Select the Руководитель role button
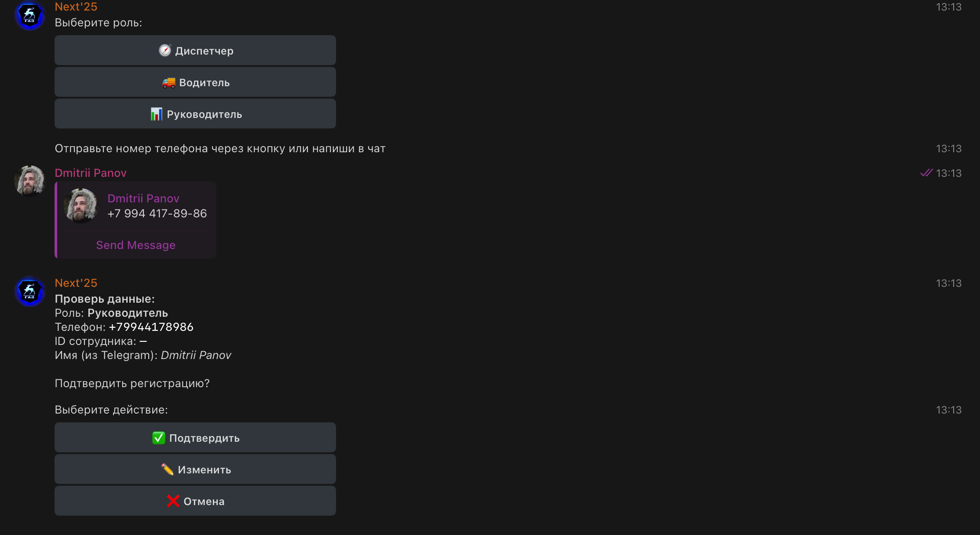Viewport: 980px width, 535px height. (195, 114)
